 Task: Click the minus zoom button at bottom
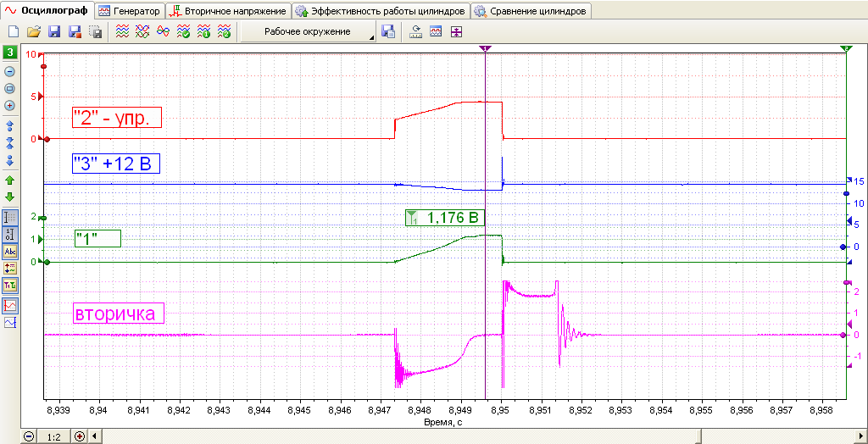click(29, 436)
